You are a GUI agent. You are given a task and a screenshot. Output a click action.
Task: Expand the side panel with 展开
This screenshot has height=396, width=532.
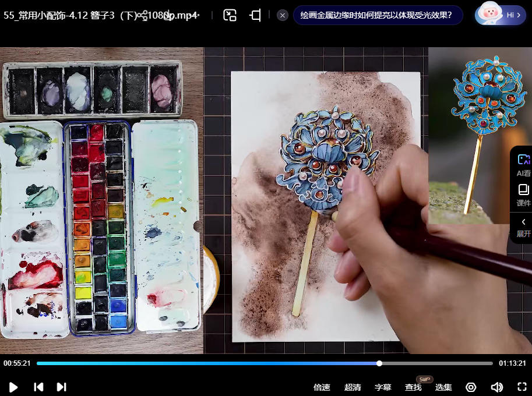(x=523, y=227)
